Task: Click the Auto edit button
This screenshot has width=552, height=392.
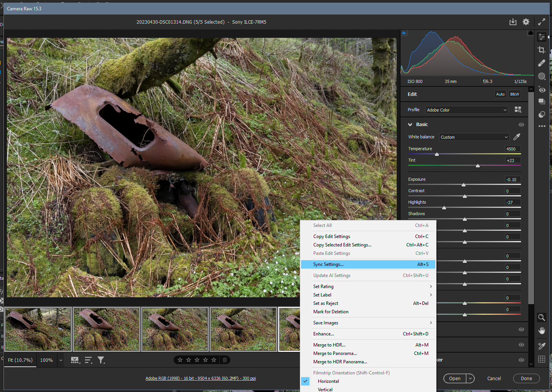Action: click(500, 94)
